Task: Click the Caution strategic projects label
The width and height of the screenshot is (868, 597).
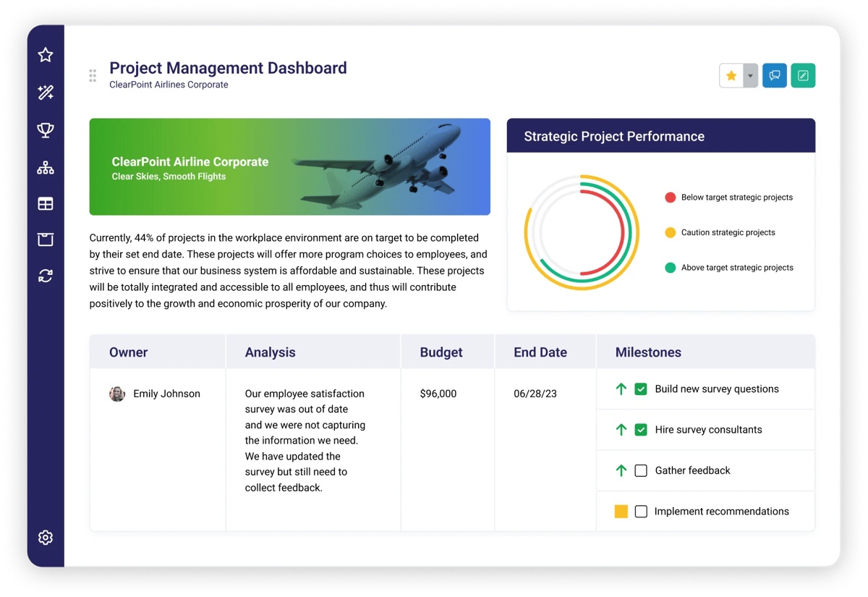Action: 728,232
